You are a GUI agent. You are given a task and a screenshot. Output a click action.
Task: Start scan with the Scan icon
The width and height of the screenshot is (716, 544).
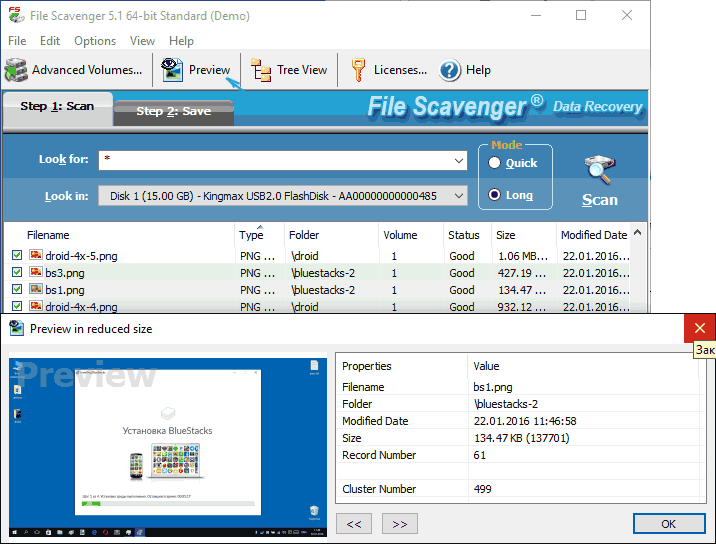(600, 168)
